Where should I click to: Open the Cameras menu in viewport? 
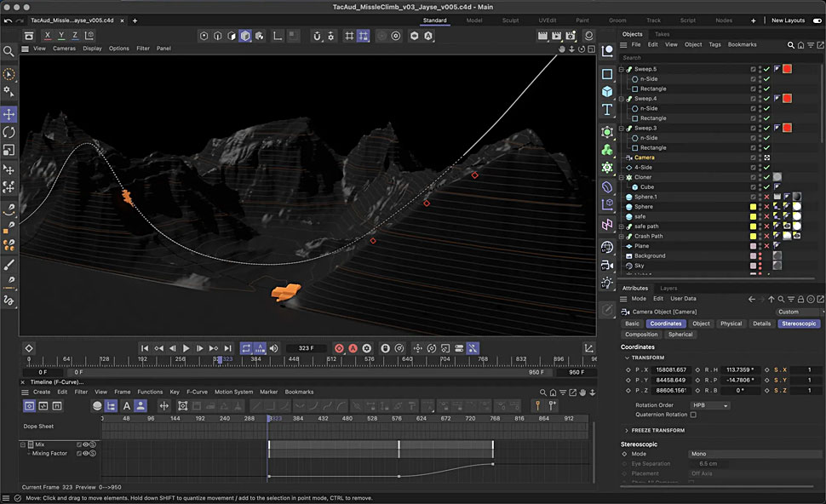click(x=64, y=49)
